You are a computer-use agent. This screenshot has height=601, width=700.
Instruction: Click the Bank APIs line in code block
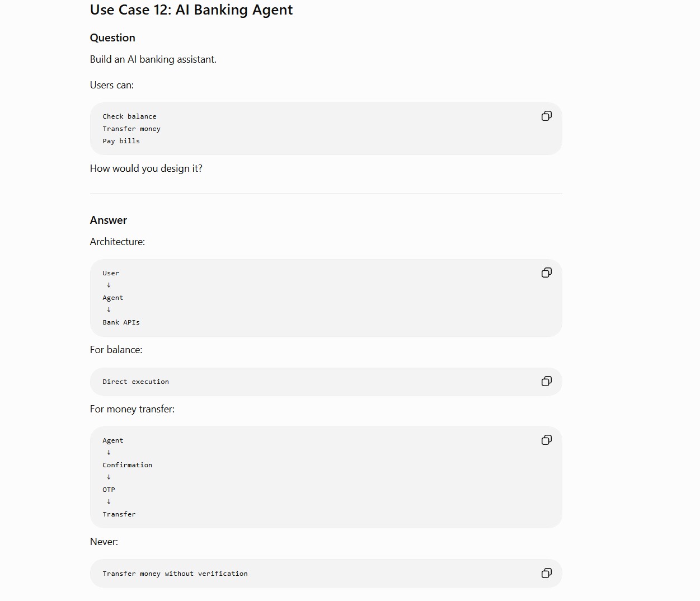pos(121,322)
